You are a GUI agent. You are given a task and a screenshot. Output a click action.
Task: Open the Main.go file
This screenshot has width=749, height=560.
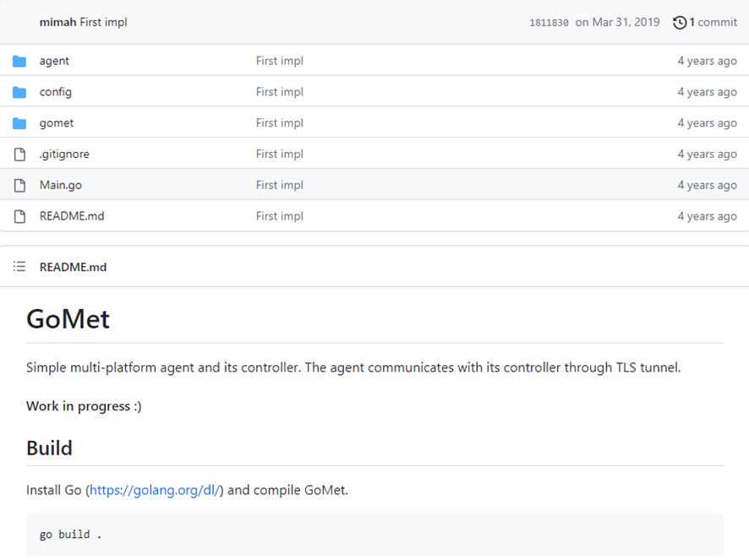(61, 185)
